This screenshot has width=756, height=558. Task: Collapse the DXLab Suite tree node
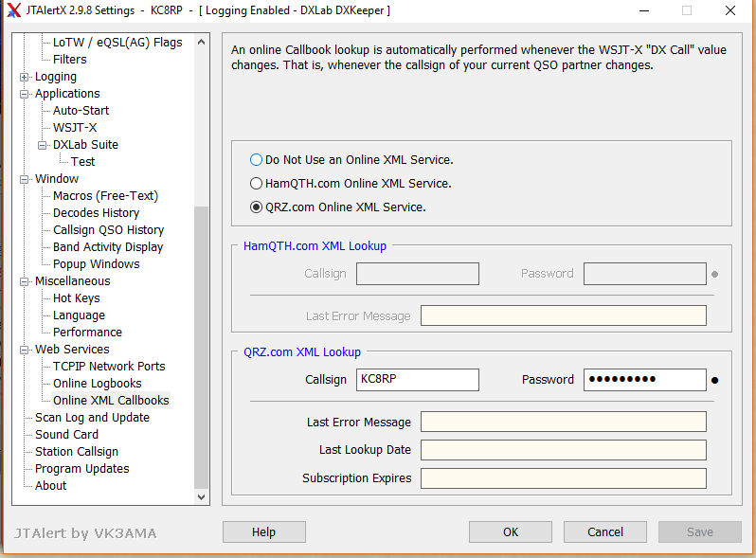tap(42, 145)
